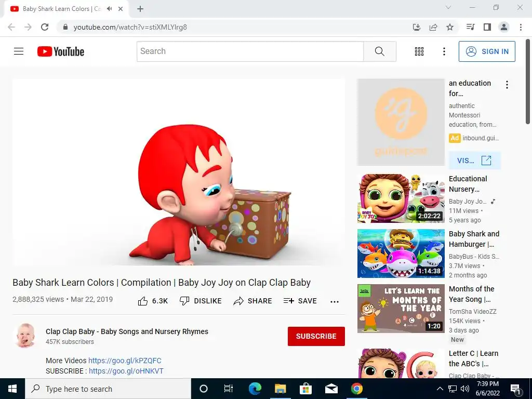This screenshot has width=532, height=399.
Task: Save the video to a playlist
Action: pyautogui.click(x=300, y=301)
